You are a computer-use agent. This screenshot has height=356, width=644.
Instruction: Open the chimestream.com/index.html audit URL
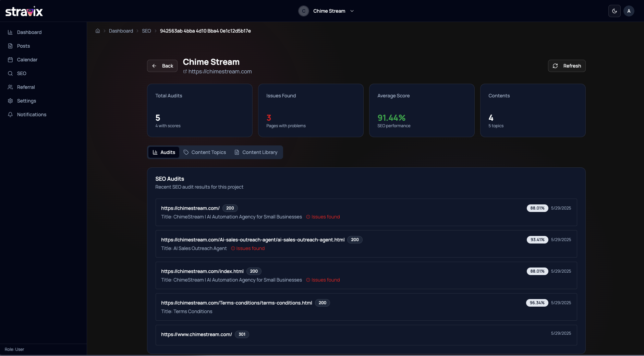(x=202, y=271)
